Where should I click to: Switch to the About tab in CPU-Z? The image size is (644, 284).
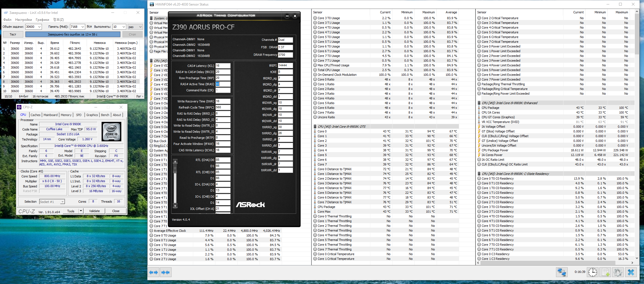point(117,115)
